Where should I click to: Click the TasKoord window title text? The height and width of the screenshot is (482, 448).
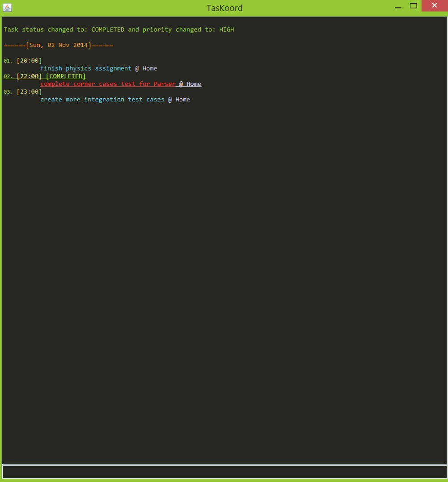(x=224, y=8)
